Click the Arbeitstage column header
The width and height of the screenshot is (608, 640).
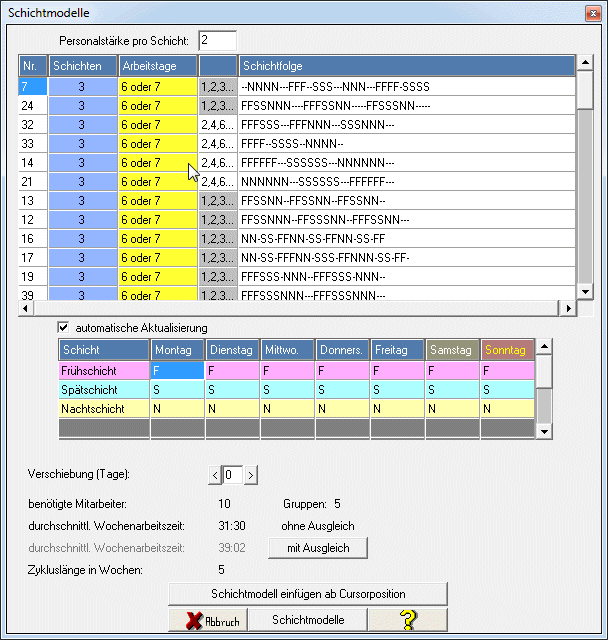[158, 66]
